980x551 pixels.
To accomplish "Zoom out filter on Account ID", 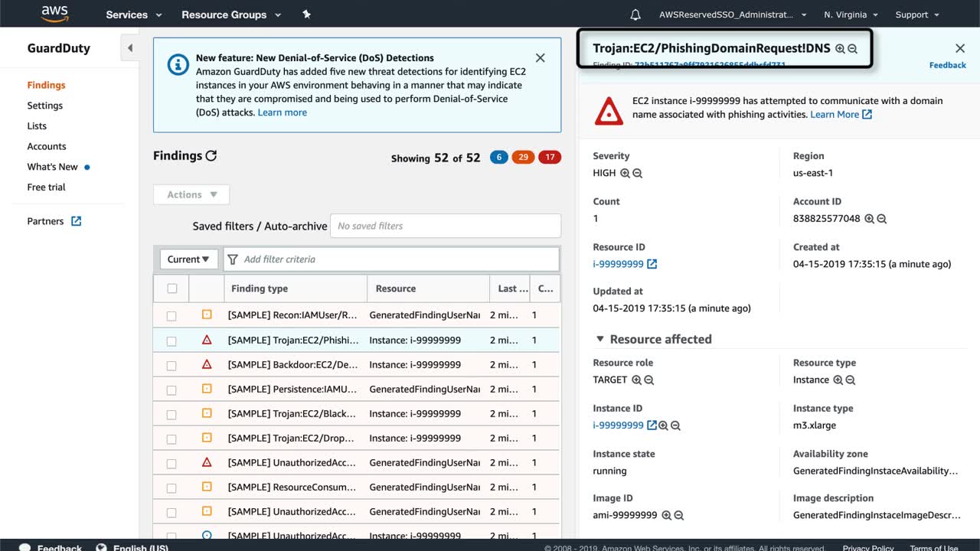I will pos(881,219).
